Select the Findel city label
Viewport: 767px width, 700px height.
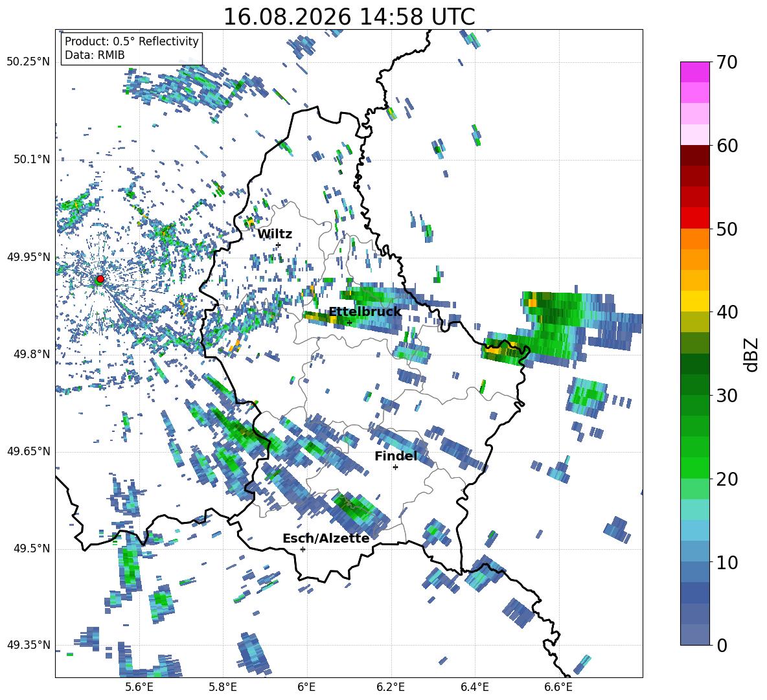[396, 456]
